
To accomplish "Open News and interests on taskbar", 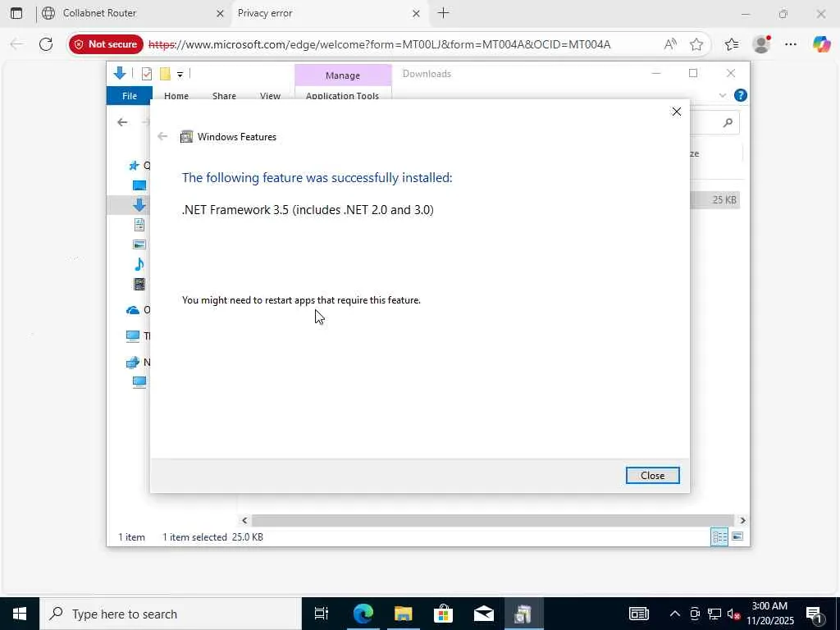I will tap(638, 614).
